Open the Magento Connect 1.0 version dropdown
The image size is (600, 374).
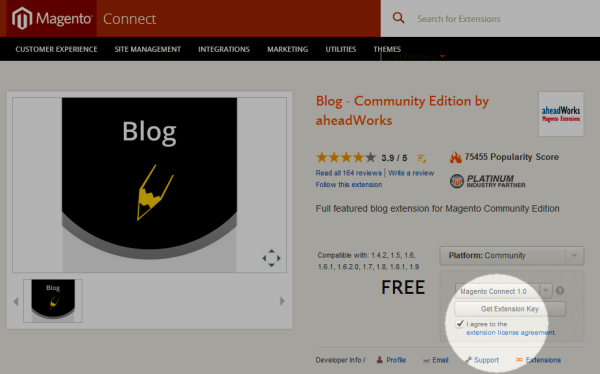click(x=503, y=291)
